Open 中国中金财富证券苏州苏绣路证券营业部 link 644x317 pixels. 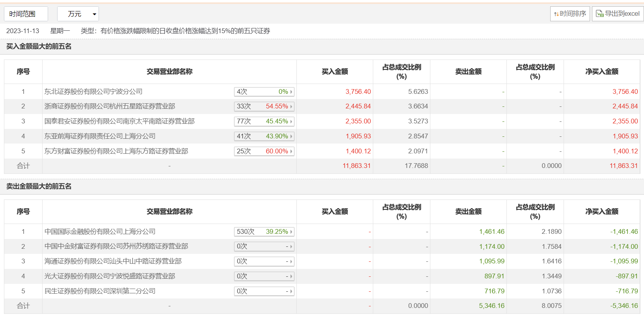click(116, 246)
